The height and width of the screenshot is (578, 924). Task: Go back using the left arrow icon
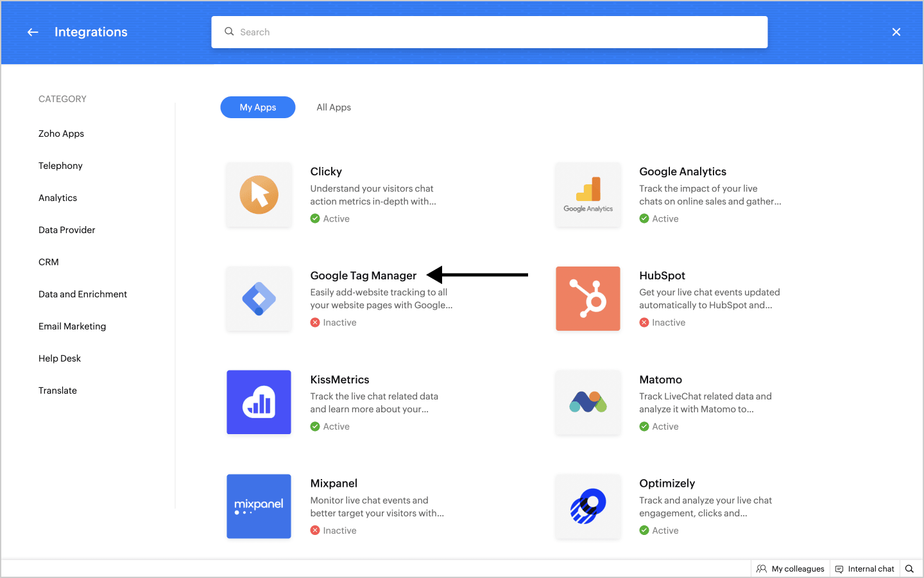(x=33, y=32)
